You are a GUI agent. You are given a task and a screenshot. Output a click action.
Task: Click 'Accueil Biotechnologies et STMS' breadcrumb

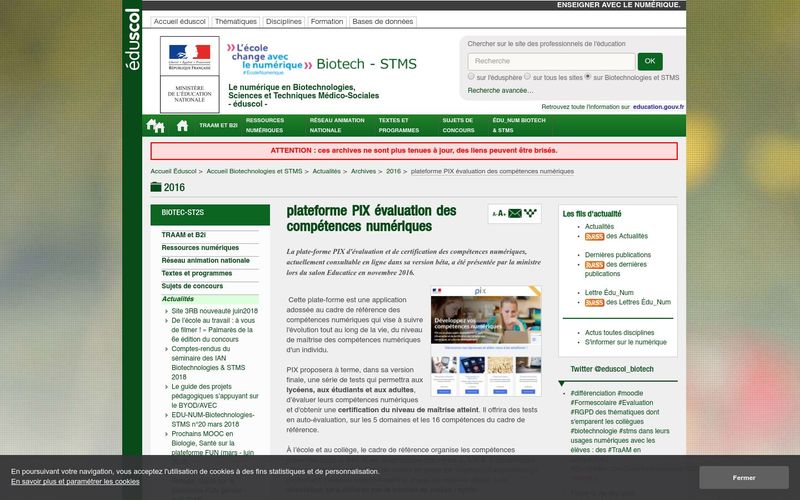(254, 171)
